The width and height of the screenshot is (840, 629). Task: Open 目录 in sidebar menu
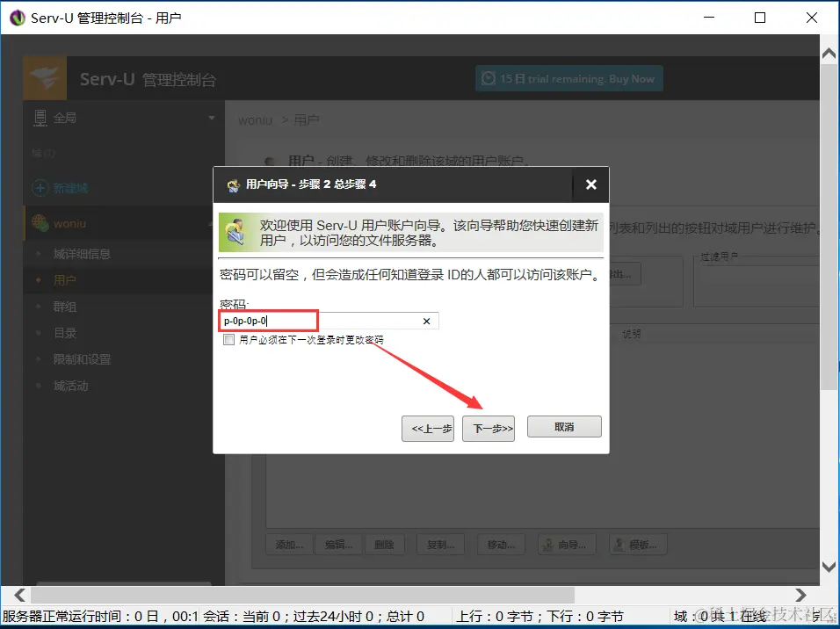[65, 333]
